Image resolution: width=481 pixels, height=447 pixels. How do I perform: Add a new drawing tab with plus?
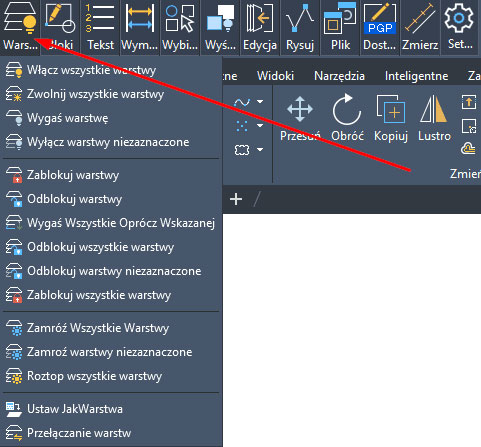236,199
